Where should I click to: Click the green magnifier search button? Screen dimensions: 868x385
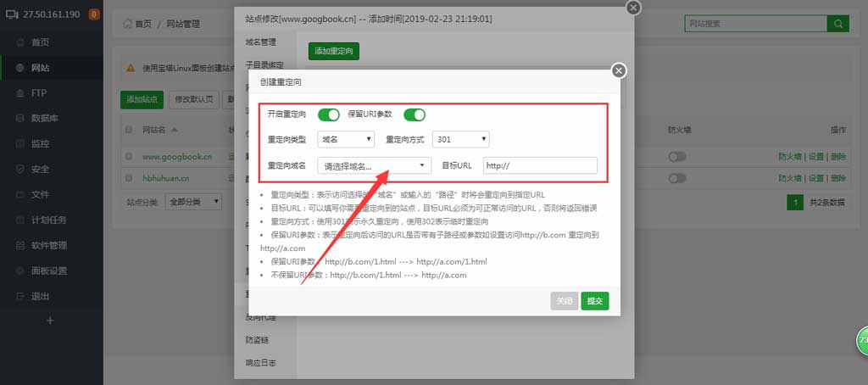pyautogui.click(x=838, y=23)
